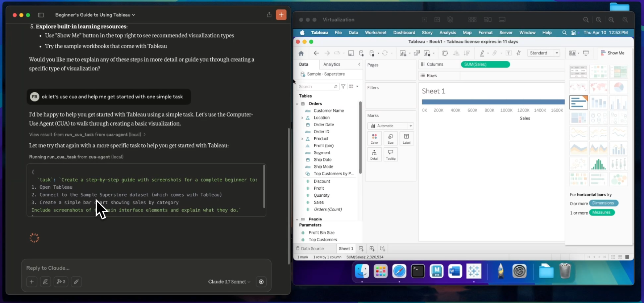Open Marks type Automatic dropdown
The image size is (644, 303).
(390, 126)
